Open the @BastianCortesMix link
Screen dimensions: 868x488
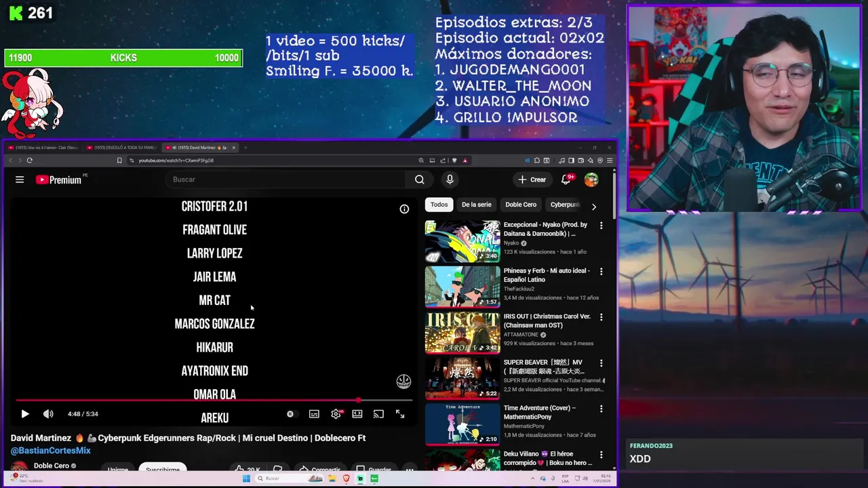tap(50, 451)
